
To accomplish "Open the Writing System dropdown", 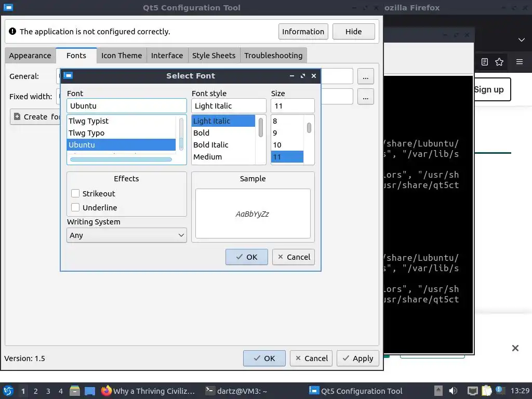I will [127, 235].
